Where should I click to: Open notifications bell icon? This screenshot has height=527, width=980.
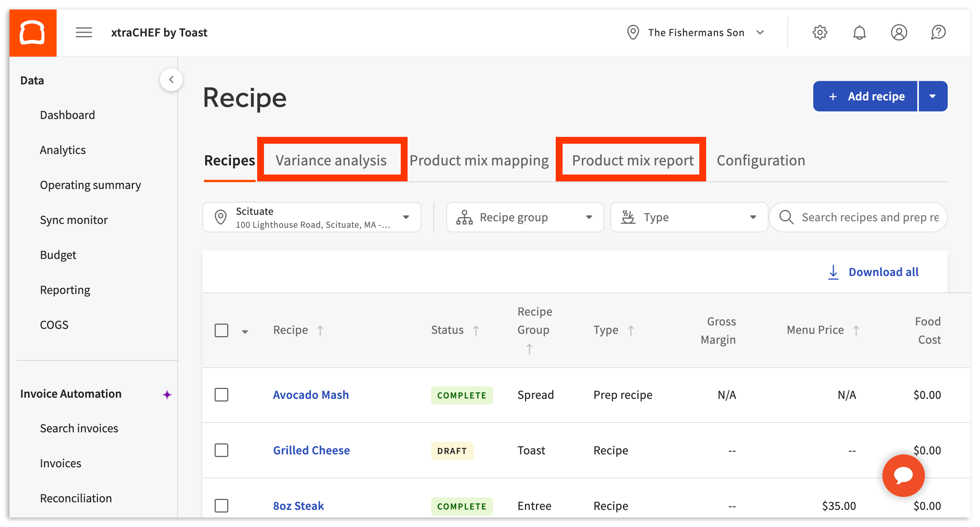[859, 33]
